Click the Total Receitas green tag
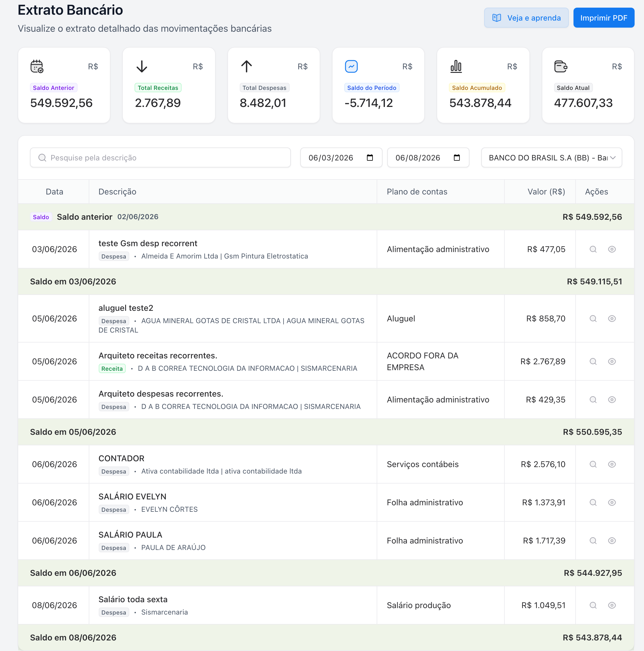 click(x=158, y=88)
